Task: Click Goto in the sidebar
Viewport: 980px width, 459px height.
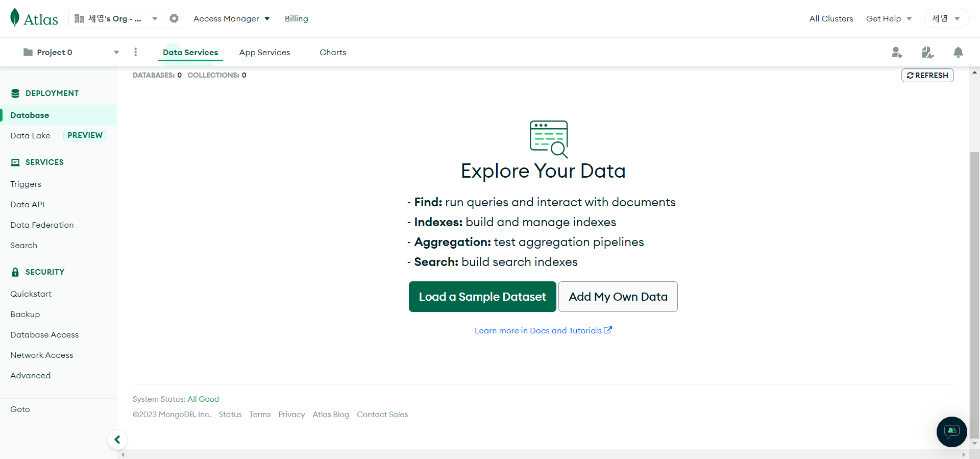Action: click(x=20, y=409)
